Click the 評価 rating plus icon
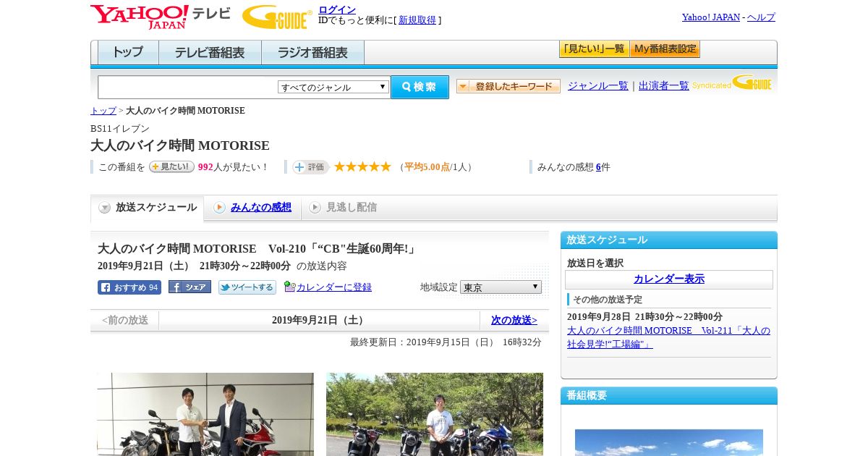The height and width of the screenshot is (456, 868). coord(310,167)
